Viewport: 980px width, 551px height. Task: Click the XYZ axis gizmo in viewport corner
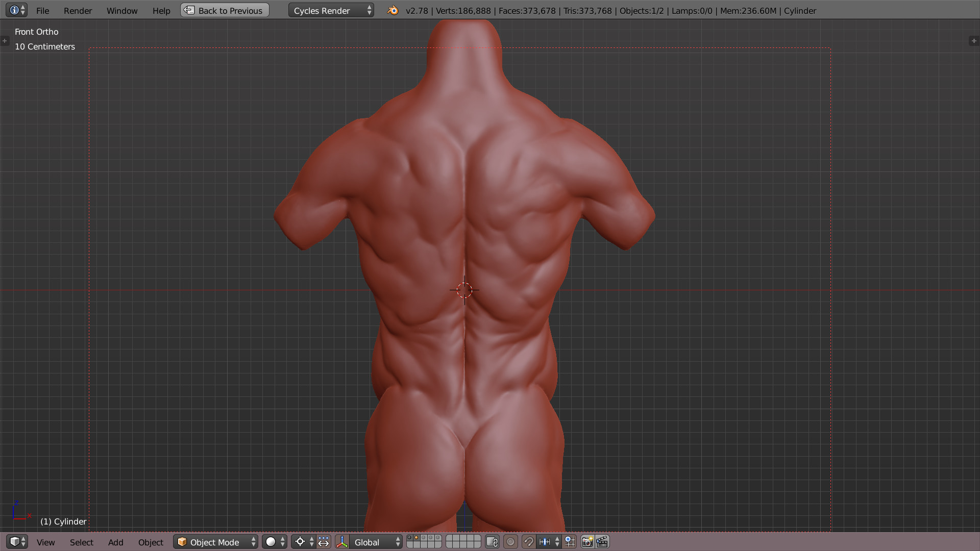21,511
